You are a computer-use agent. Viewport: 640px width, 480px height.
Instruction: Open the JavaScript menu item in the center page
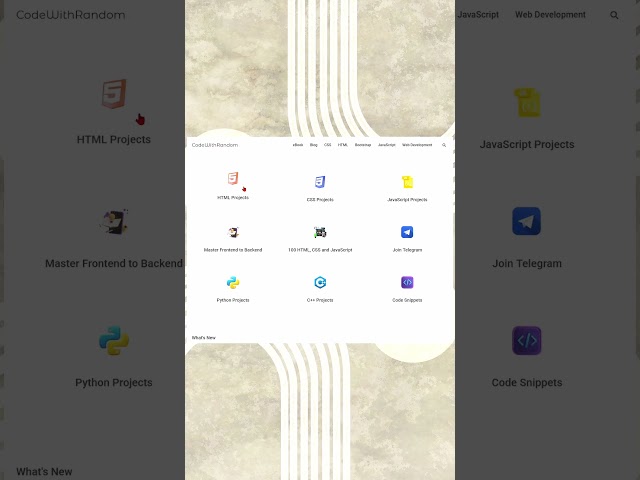coord(387,145)
